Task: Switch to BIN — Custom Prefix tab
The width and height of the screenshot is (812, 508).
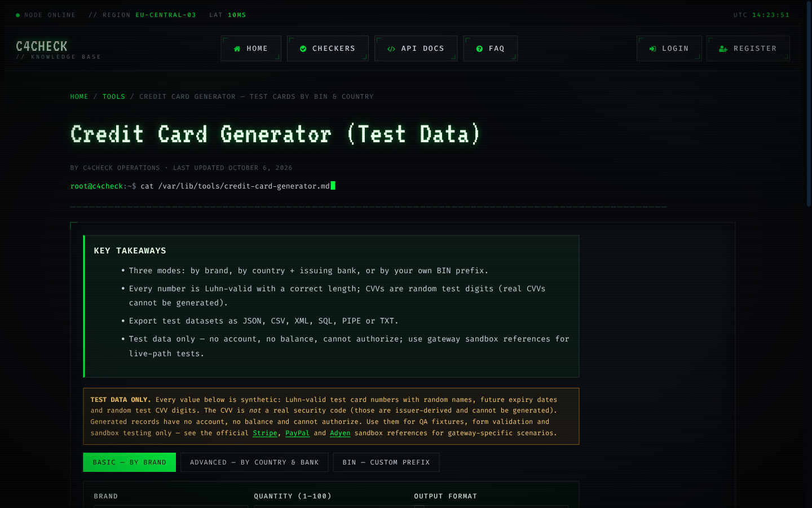Action: (x=386, y=462)
